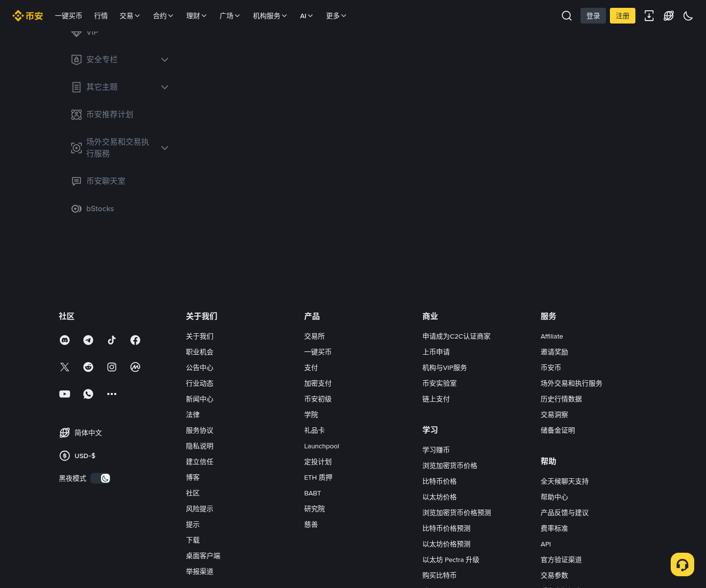Open the 合约 header dropdown
The image size is (706, 588).
point(163,16)
